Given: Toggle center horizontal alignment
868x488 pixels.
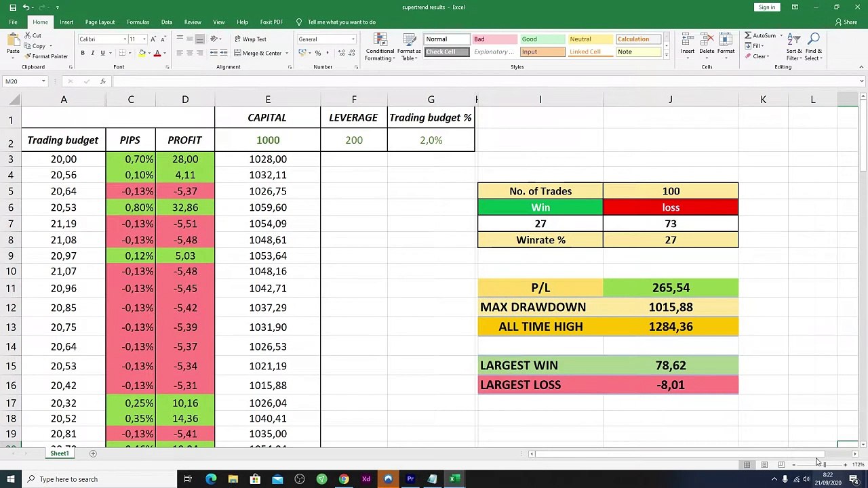Looking at the screenshot, I should (x=189, y=53).
